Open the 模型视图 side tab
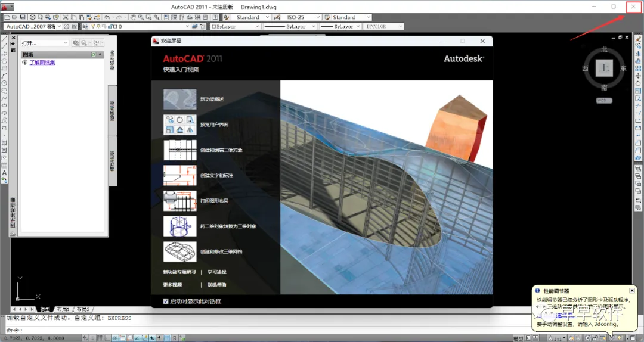This screenshot has height=342, width=644. tap(113, 161)
